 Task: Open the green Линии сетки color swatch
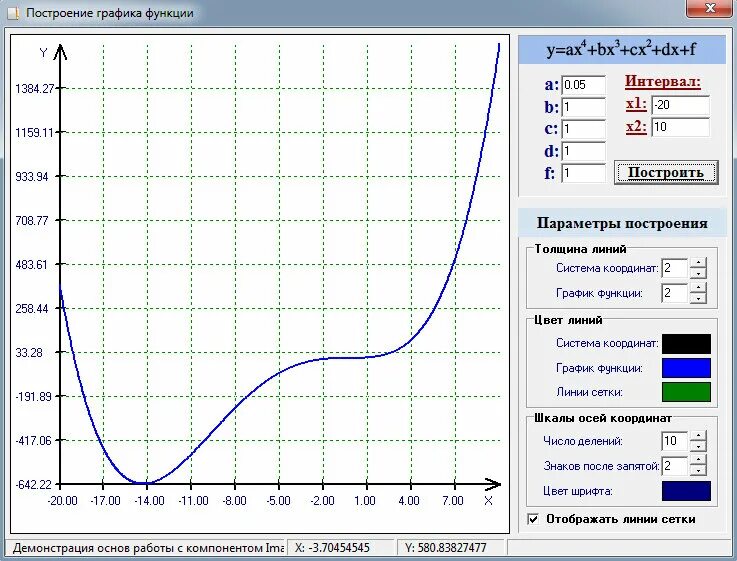coord(686,392)
